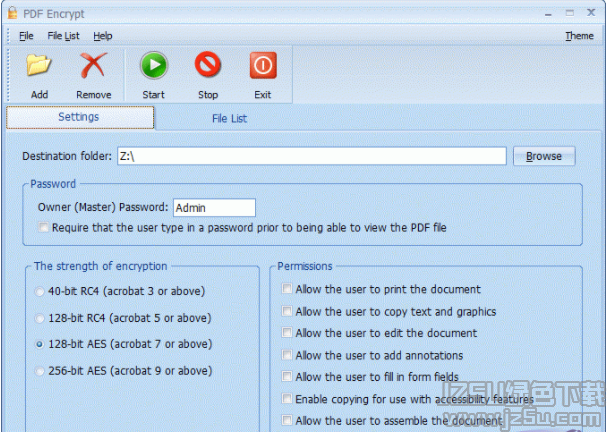This screenshot has height=432, width=607.
Task: Click the Browse button
Action: click(544, 156)
